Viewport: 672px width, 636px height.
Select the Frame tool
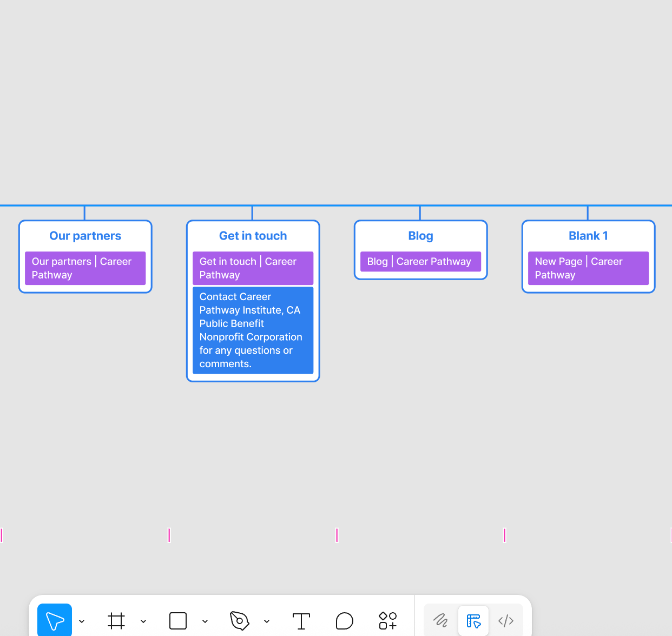116,621
